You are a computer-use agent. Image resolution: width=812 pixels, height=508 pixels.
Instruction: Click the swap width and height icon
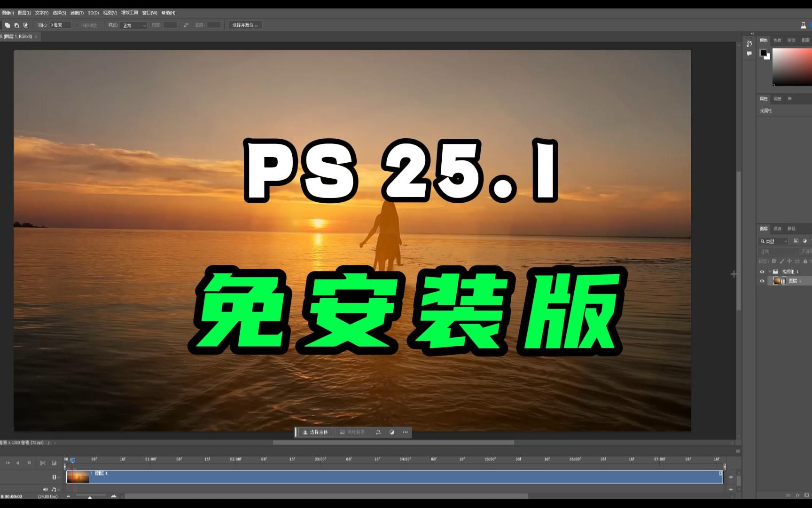[186, 25]
